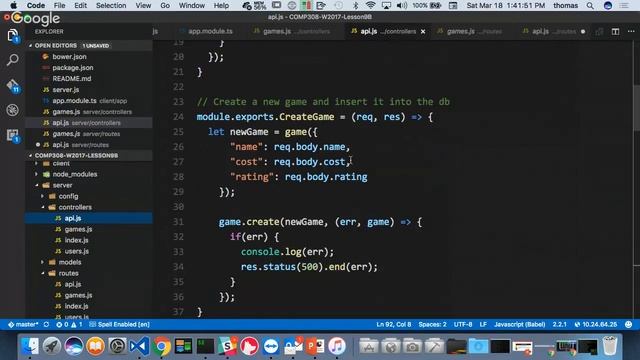This screenshot has height=360, width=640.
Task: Open the Selection menu
Action: [111, 5]
